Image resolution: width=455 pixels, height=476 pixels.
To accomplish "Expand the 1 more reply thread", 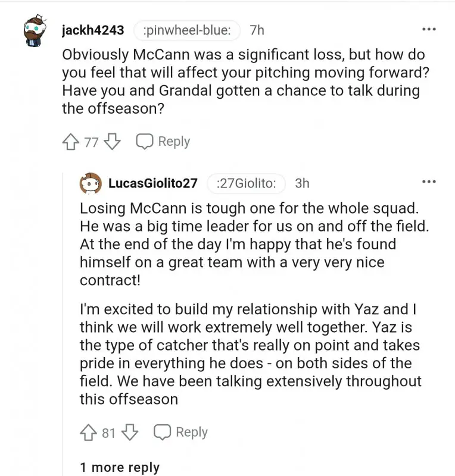I will click(120, 467).
